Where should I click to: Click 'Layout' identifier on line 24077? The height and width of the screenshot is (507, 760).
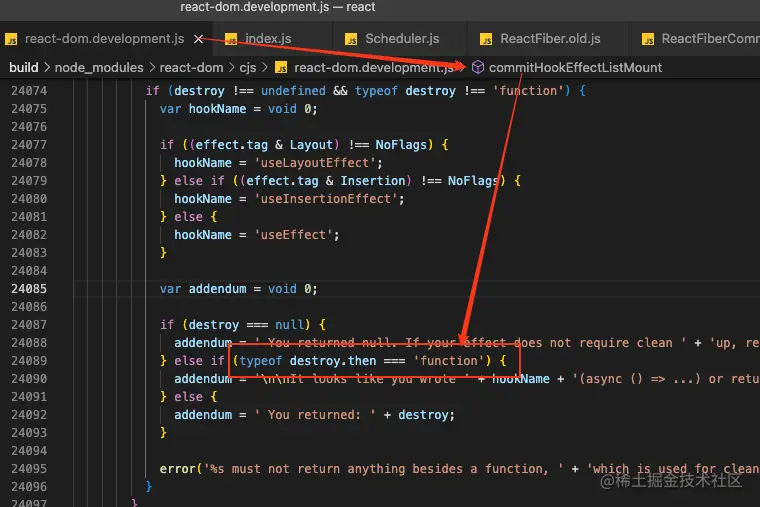pos(311,144)
